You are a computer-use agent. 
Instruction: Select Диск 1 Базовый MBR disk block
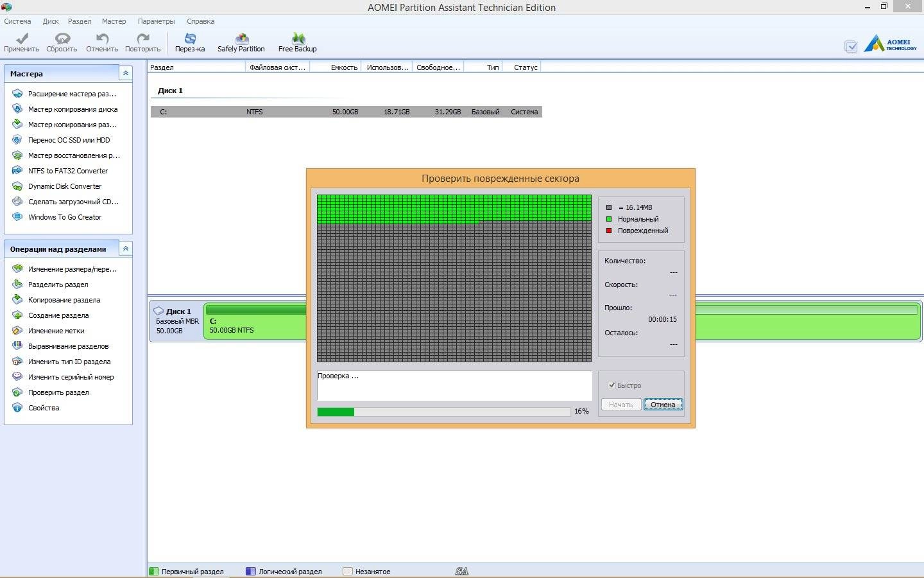click(176, 321)
